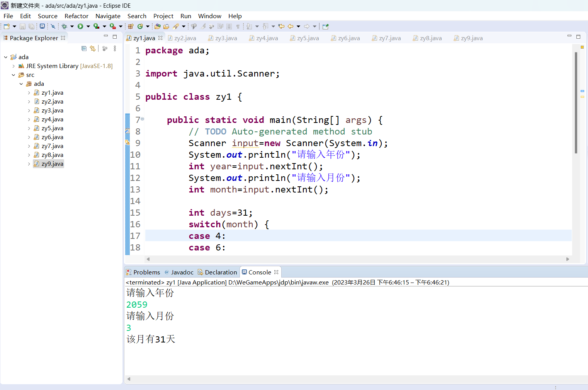
Task: Click the Run External Tools icon
Action: (x=112, y=26)
